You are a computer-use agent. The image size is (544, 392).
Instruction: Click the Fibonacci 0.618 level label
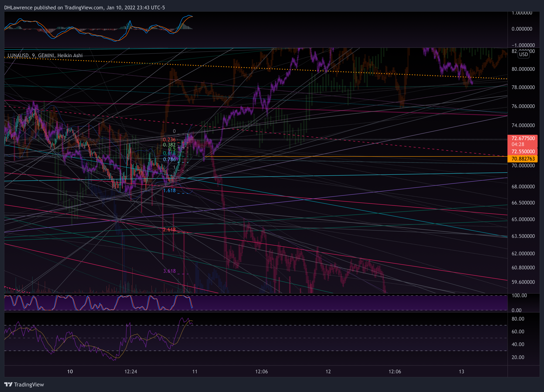click(x=169, y=153)
